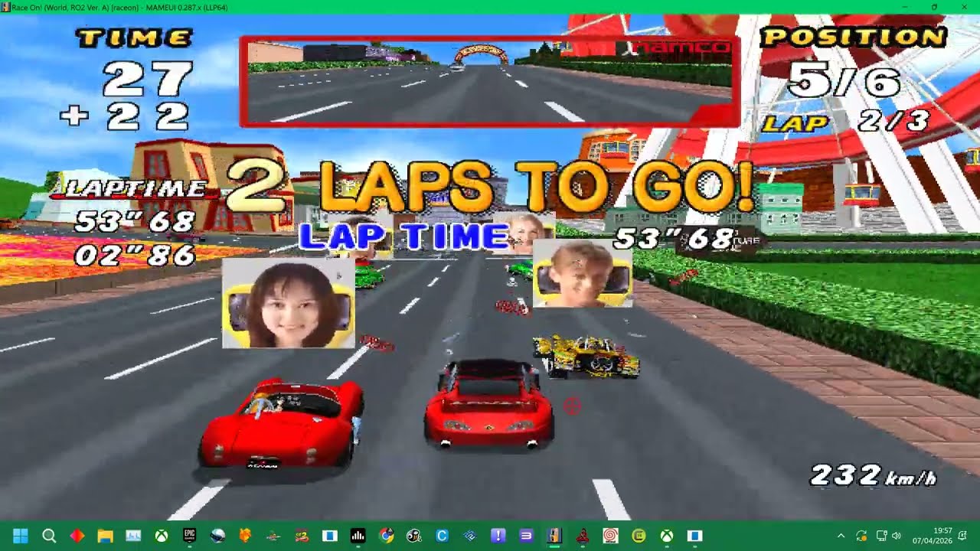Click the "02"86" lap time value
The height and width of the screenshot is (551, 980).
(x=135, y=254)
